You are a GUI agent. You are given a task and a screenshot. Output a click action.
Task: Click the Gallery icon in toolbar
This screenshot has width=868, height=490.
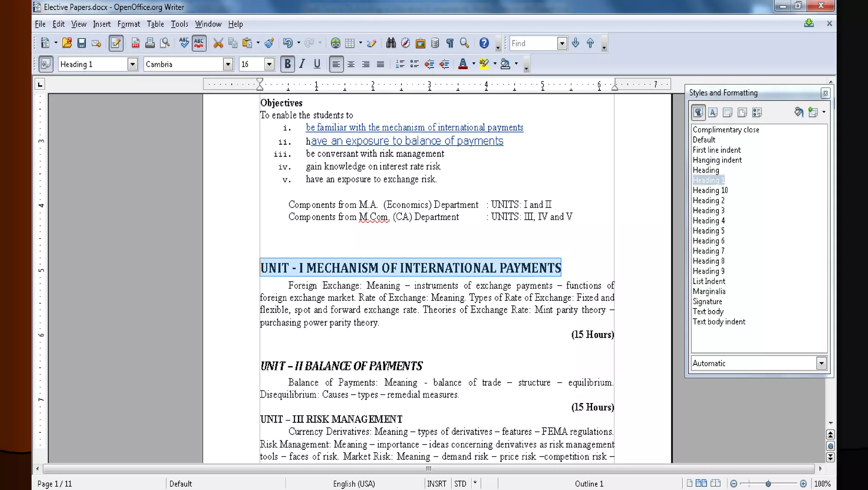pyautogui.click(x=420, y=43)
